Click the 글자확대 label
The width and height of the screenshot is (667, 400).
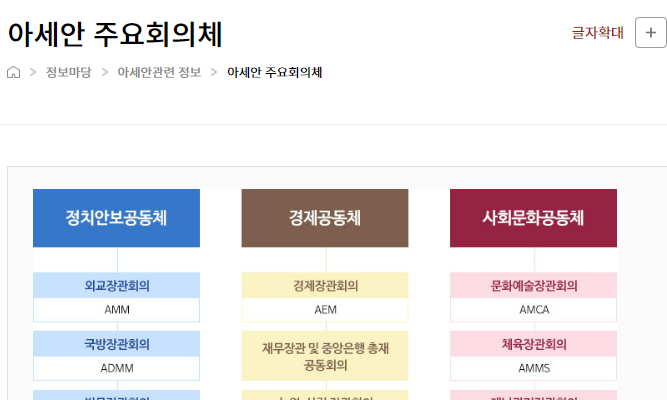click(597, 33)
